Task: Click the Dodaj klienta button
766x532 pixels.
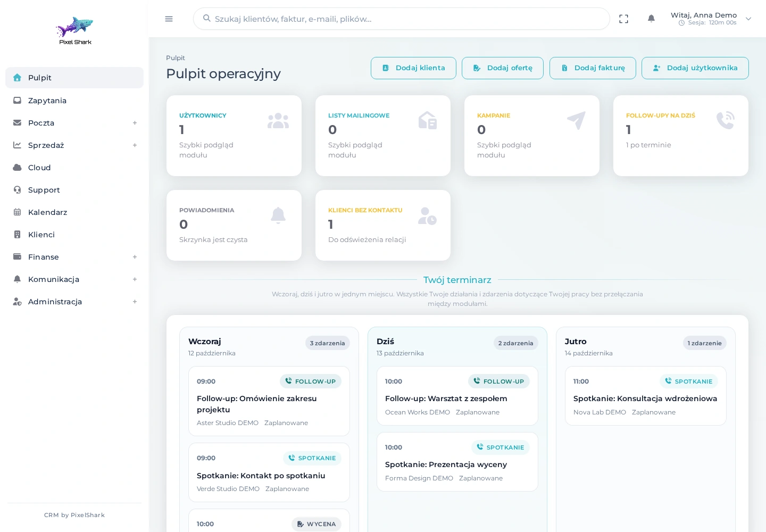Action: click(413, 68)
